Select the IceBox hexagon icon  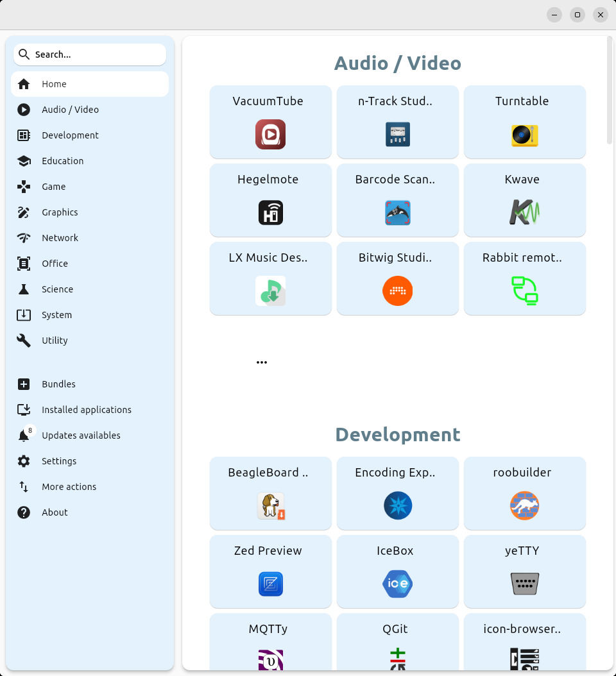pos(397,584)
